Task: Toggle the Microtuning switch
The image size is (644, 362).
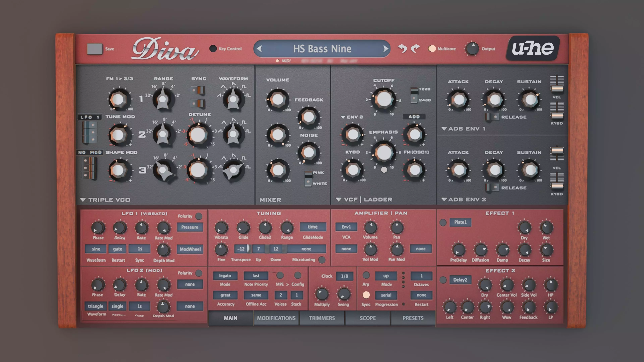Action: click(x=322, y=260)
